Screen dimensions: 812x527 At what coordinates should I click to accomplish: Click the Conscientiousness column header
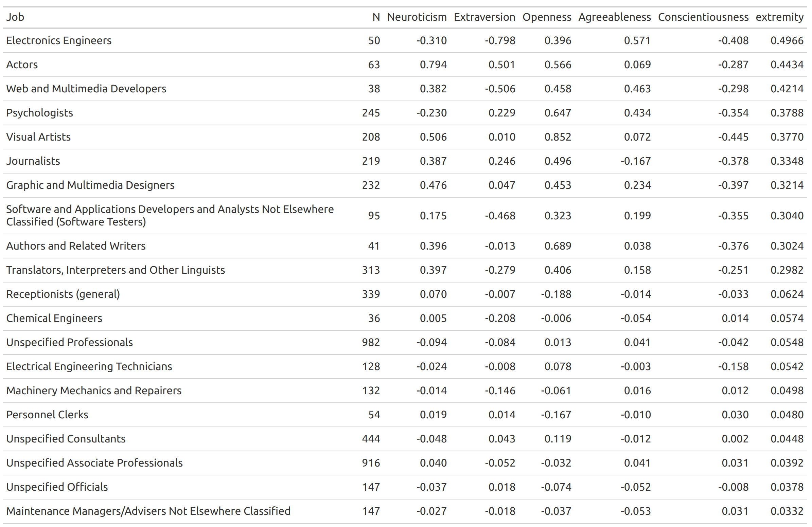click(703, 17)
